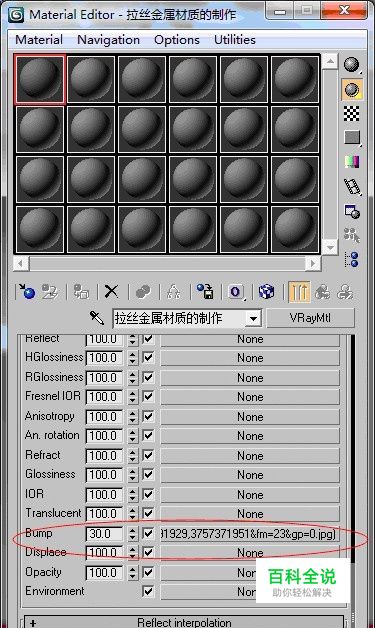375x628 pixels.
Task: Click Put Material to Scene icon
Action: 50,292
